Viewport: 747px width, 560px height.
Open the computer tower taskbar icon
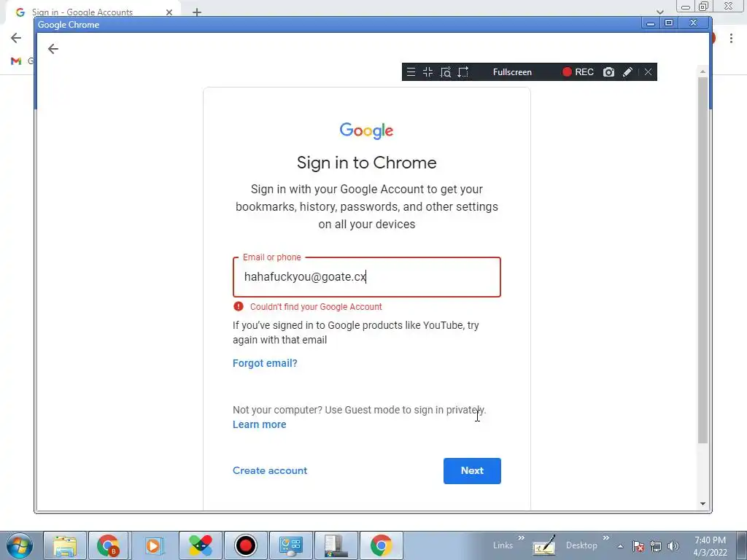point(336,545)
